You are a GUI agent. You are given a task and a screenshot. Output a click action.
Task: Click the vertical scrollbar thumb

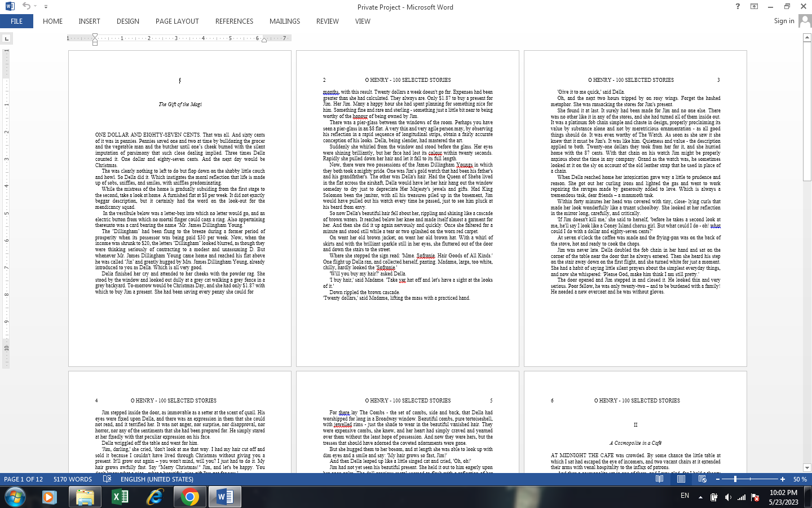coord(807,111)
